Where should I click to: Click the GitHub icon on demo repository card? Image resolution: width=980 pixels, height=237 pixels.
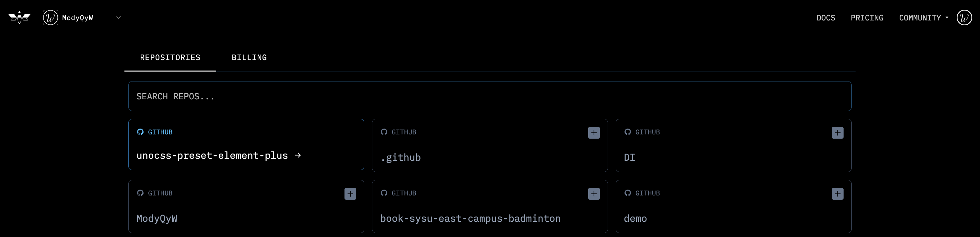(x=627, y=193)
